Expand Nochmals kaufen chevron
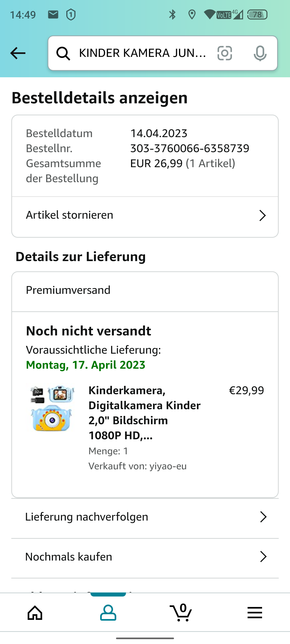Viewport: 290px width, 644px height. click(x=263, y=557)
